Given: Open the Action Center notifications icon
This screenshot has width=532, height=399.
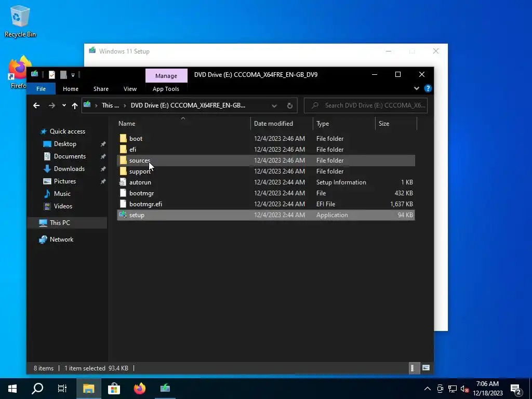Looking at the screenshot, I should tap(515, 389).
